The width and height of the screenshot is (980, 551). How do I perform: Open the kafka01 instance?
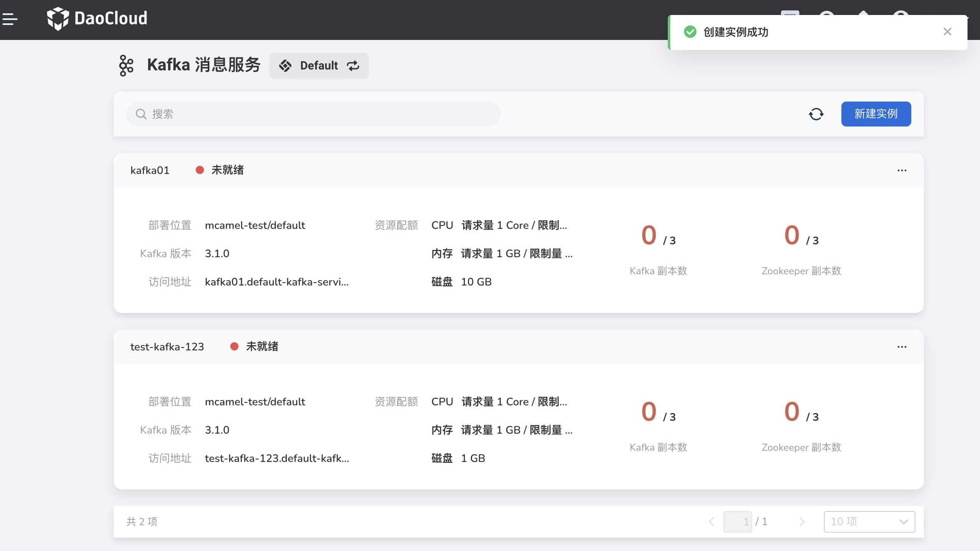click(x=150, y=170)
